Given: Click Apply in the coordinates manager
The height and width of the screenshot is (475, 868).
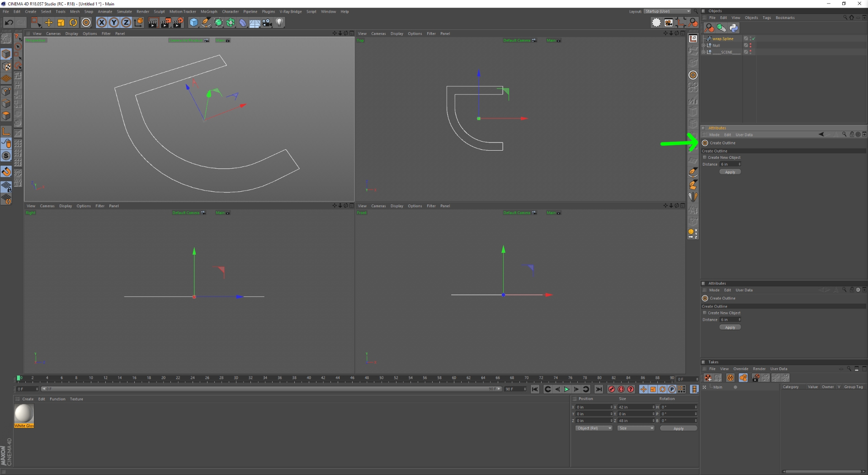Looking at the screenshot, I should tap(679, 428).
